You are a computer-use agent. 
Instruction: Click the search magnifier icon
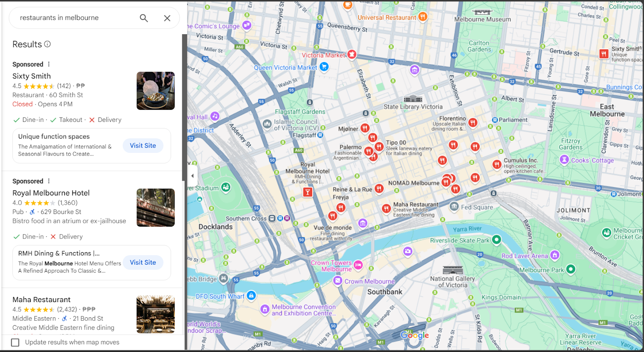[144, 18]
